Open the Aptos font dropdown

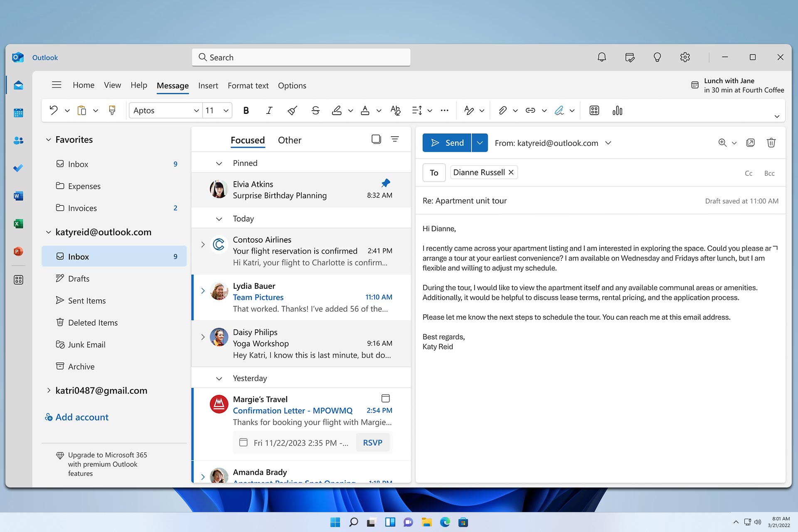point(196,111)
